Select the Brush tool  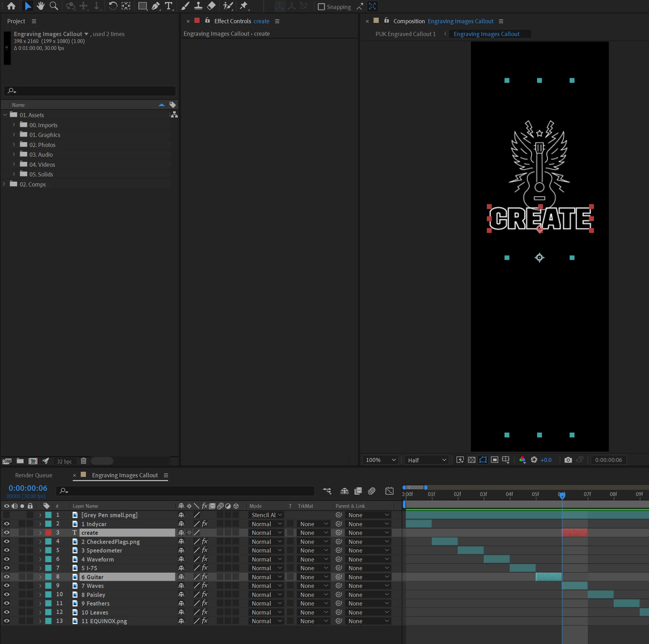click(x=185, y=6)
